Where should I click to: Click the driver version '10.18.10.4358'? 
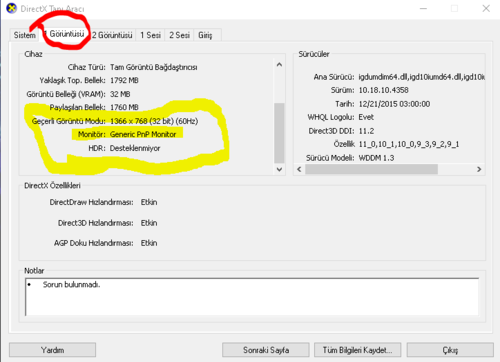pos(383,90)
